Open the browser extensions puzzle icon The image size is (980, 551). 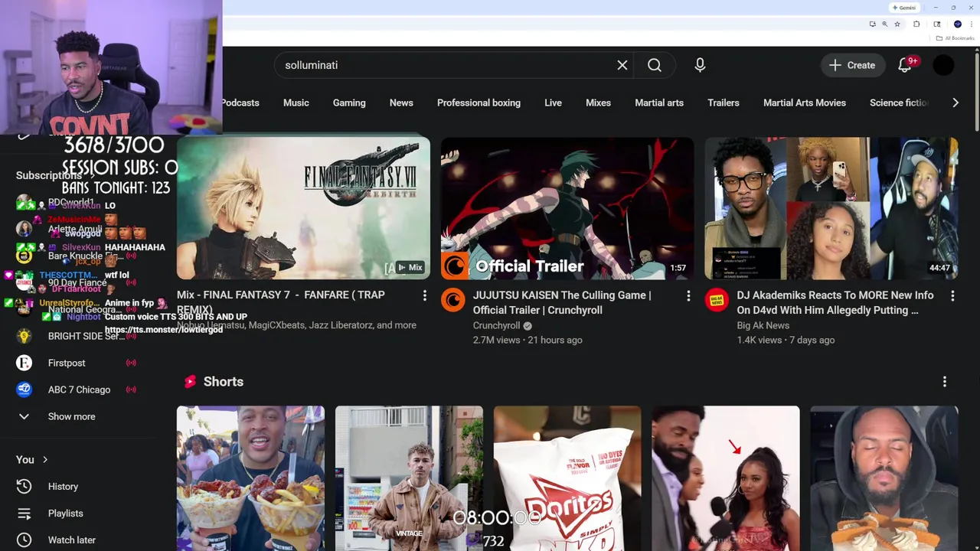pos(916,24)
